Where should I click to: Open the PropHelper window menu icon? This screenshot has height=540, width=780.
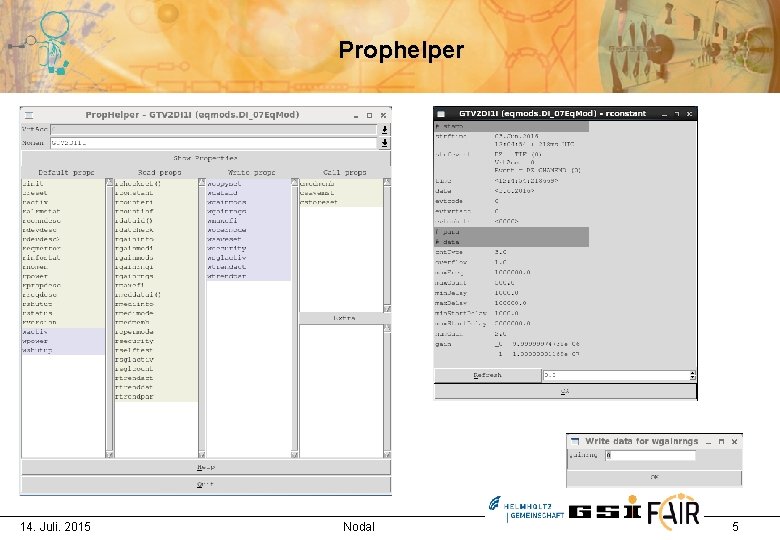[x=29, y=115]
